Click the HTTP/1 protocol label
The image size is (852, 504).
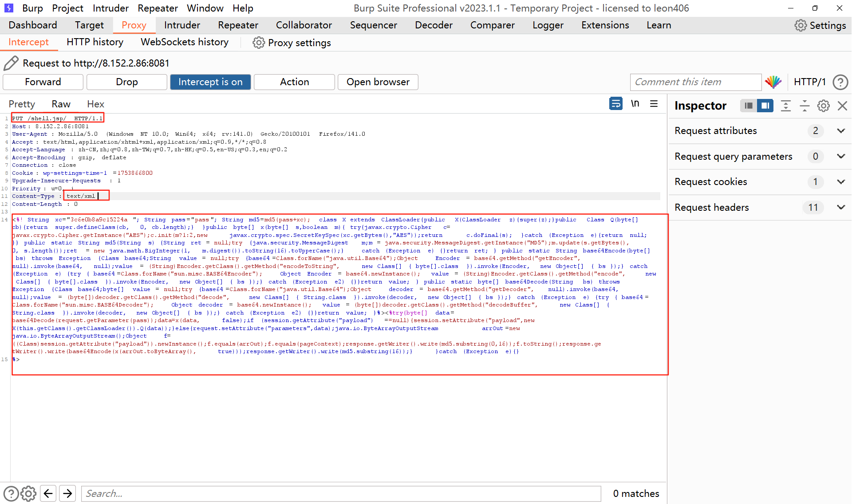pos(809,82)
